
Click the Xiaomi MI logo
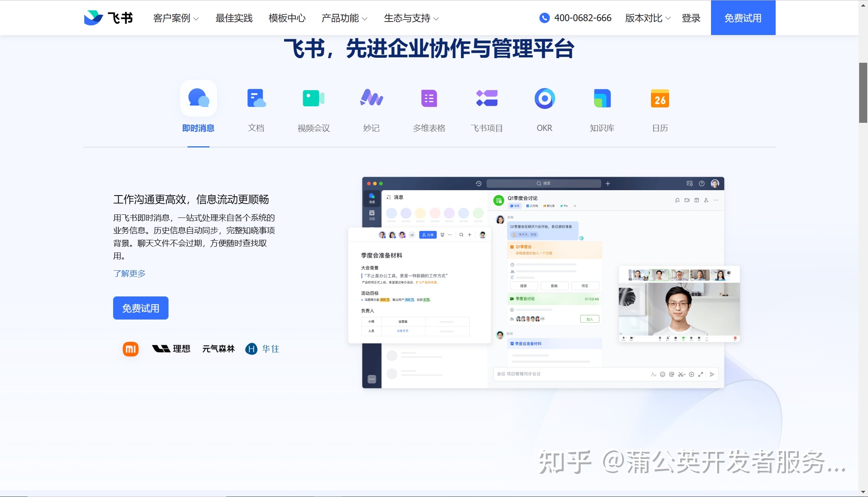coord(130,349)
